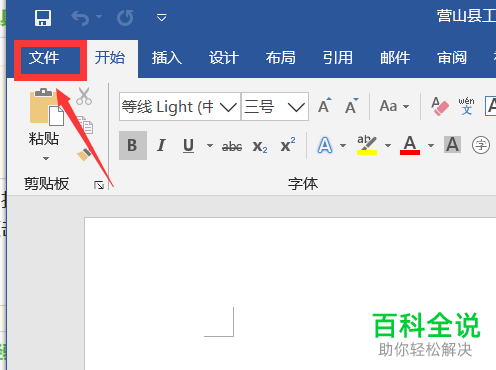Expand the font size dropdown arrow
Screen dimensions: 496x370
point(297,107)
